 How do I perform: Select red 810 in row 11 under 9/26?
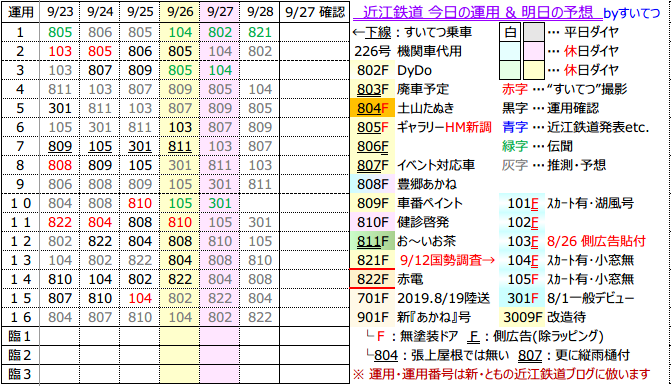pos(180,222)
